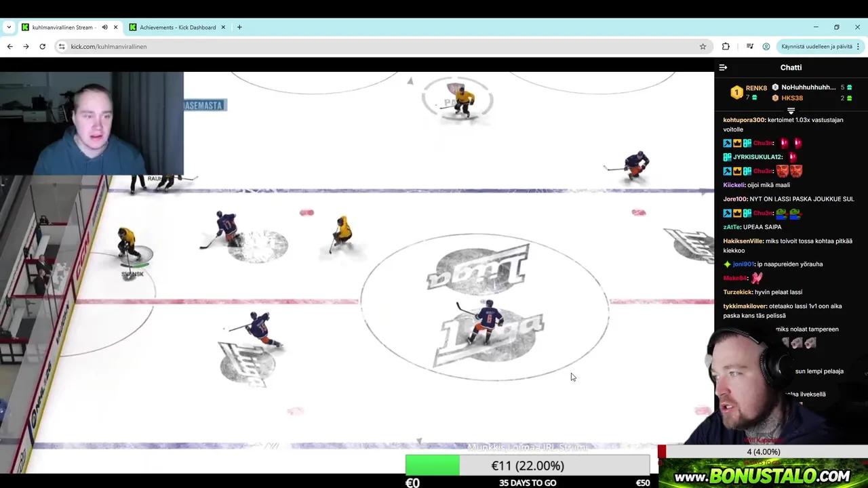868x488 pixels.
Task: Switch to the kuhlmanvirallinen Stream tab
Action: click(63, 27)
